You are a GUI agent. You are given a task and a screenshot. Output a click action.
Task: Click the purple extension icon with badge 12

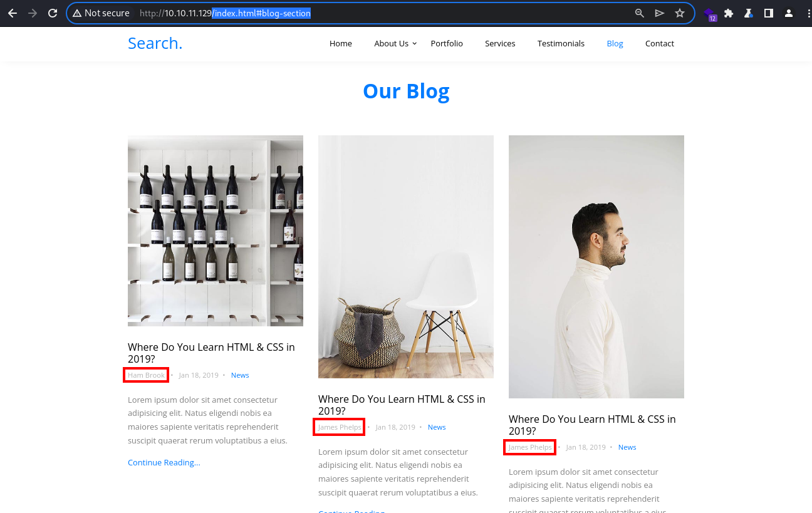click(x=709, y=14)
